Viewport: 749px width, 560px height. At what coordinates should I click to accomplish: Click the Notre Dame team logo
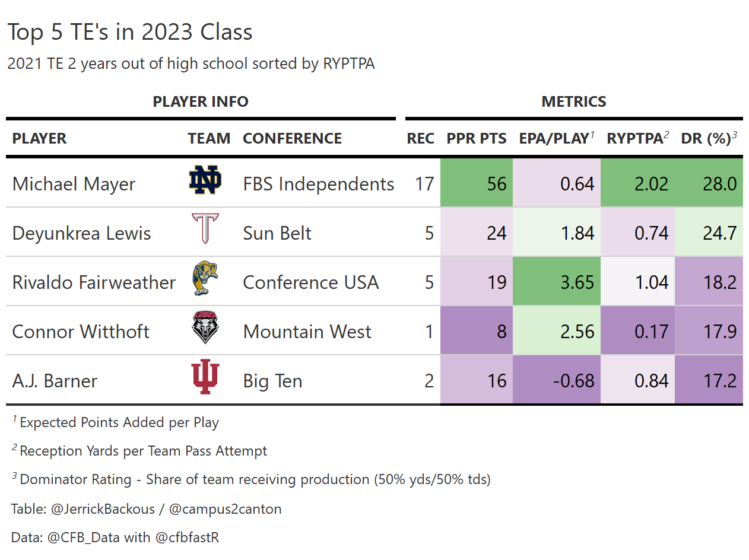pos(205,181)
